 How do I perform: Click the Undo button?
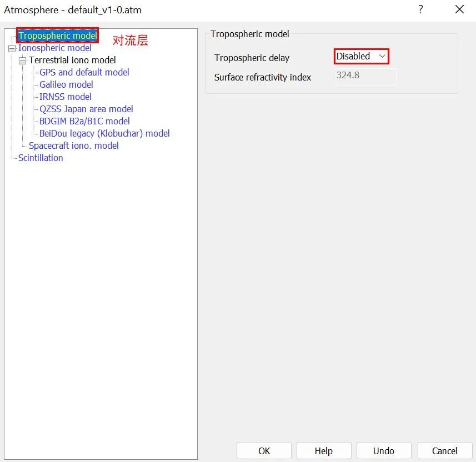click(383, 450)
